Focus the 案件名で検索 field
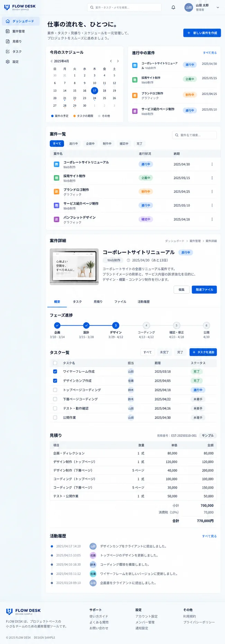This screenshot has width=225, height=644. pyautogui.click(x=195, y=135)
